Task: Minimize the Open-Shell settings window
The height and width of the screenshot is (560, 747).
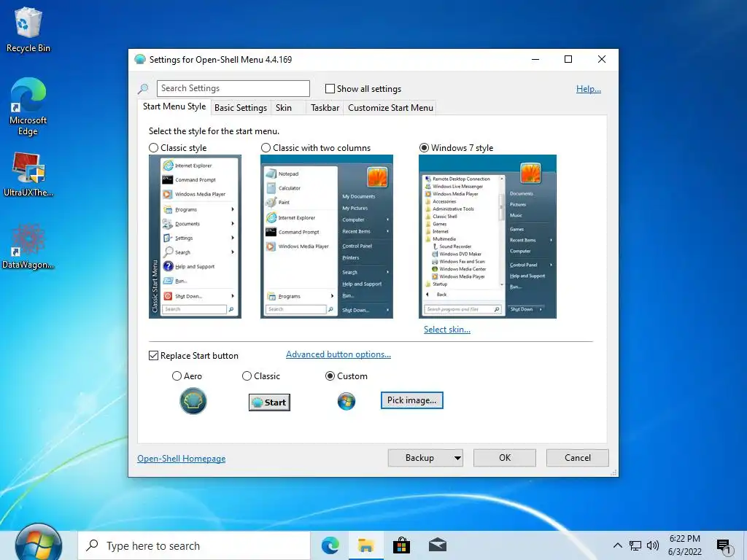Action: [x=535, y=59]
